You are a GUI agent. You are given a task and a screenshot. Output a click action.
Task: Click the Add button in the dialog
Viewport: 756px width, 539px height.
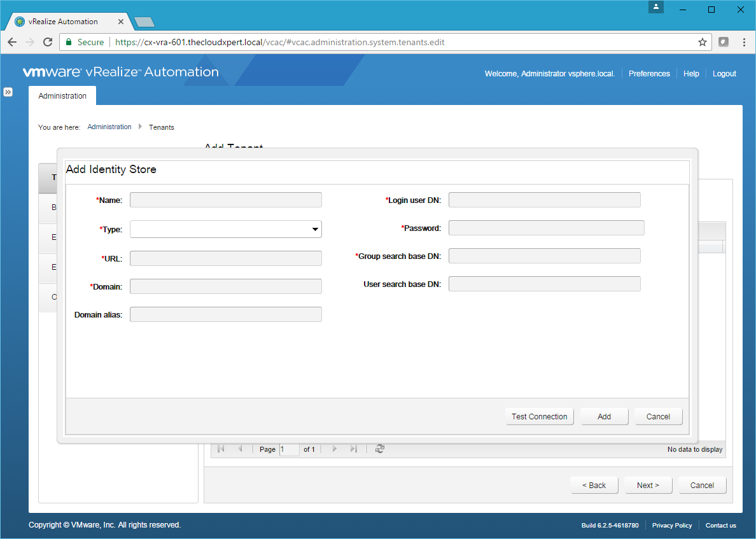coord(604,417)
